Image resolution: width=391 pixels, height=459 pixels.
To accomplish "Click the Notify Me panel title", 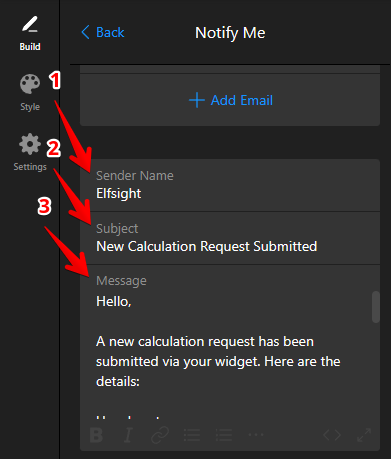I will [x=230, y=33].
